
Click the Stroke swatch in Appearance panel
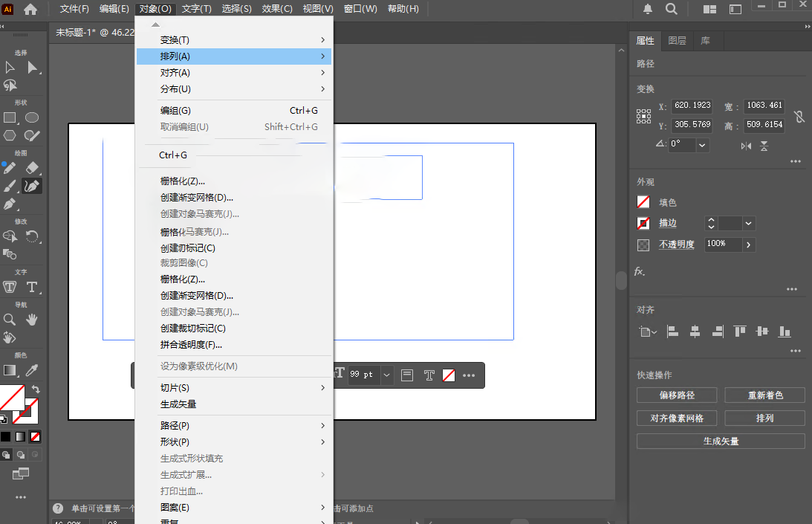(643, 224)
